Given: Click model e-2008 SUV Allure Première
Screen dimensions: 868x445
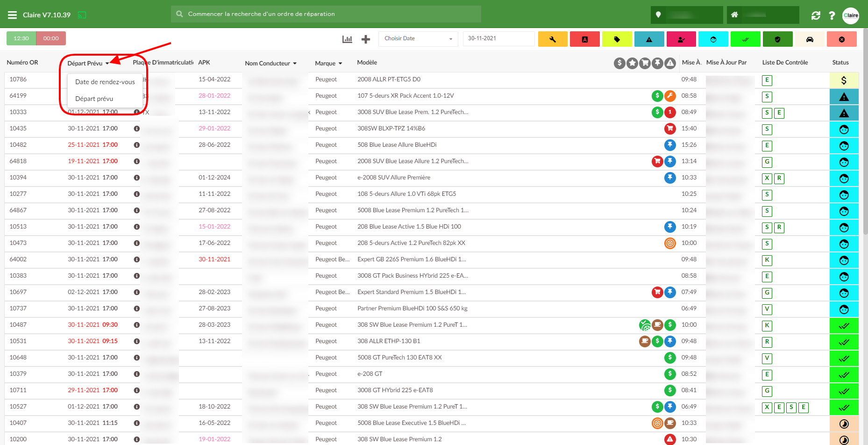Looking at the screenshot, I should 394,178.
